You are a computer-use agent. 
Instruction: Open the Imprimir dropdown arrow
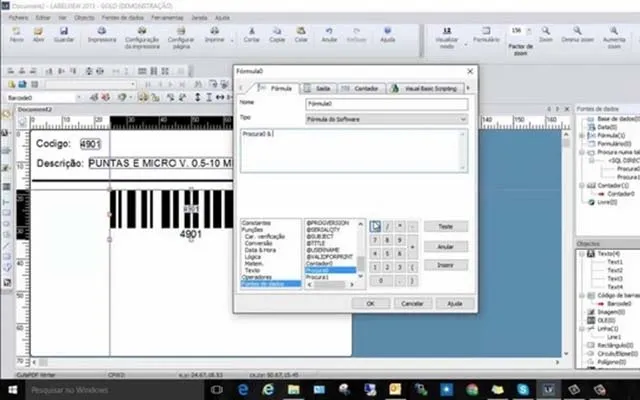pos(232,40)
